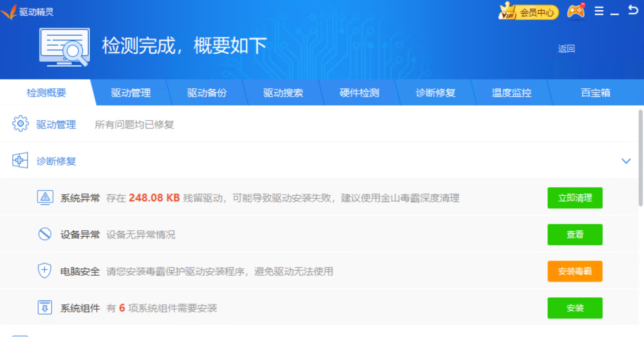Collapse the 诊断修复 section chevron

click(626, 160)
